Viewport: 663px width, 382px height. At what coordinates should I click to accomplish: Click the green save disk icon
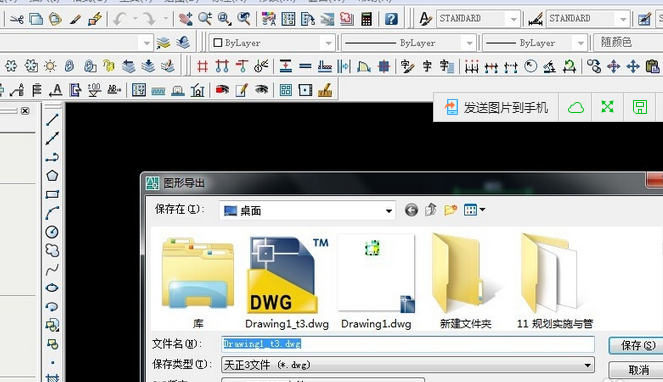[x=640, y=107]
